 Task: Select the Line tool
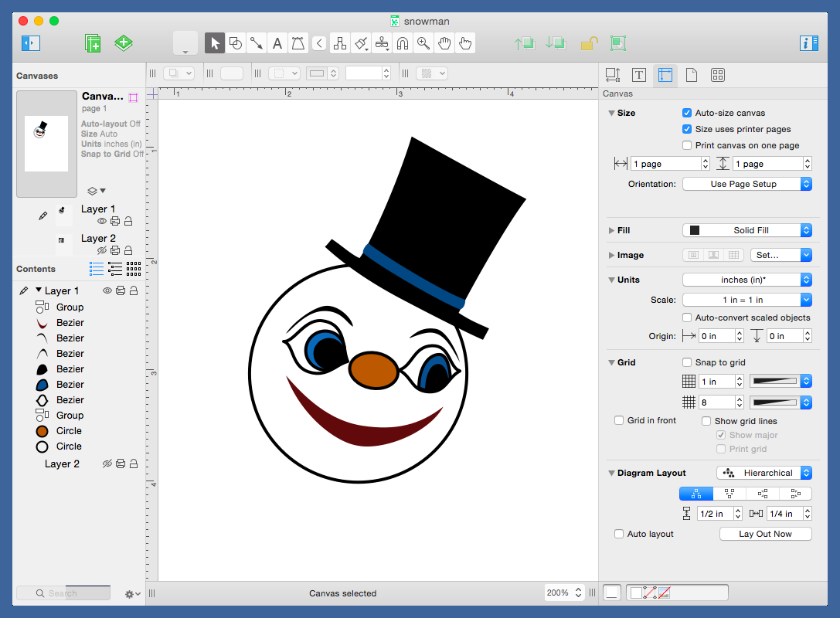[257, 43]
